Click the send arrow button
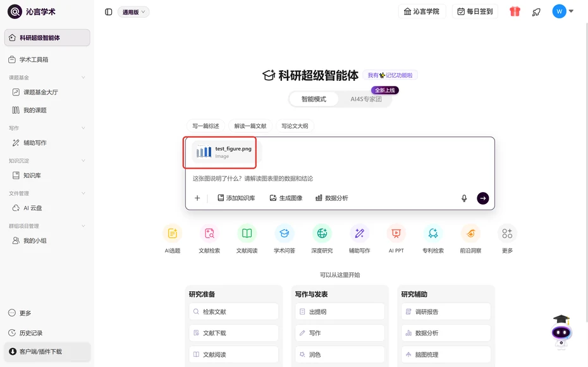588x367 pixels. (x=482, y=198)
